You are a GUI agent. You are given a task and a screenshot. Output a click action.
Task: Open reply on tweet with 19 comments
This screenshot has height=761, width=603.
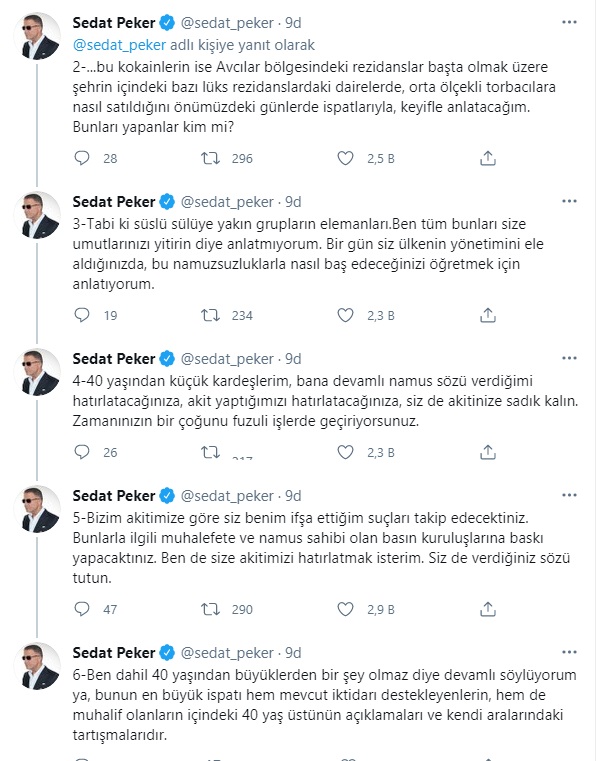[82, 315]
